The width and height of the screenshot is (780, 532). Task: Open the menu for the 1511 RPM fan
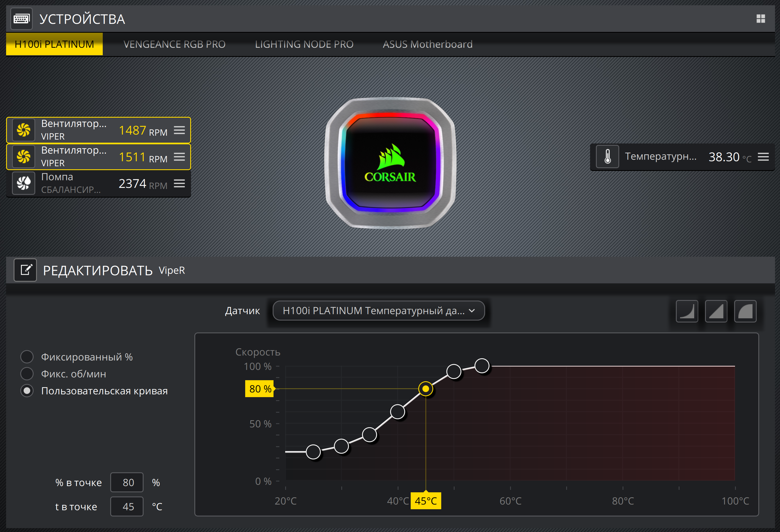pyautogui.click(x=179, y=157)
